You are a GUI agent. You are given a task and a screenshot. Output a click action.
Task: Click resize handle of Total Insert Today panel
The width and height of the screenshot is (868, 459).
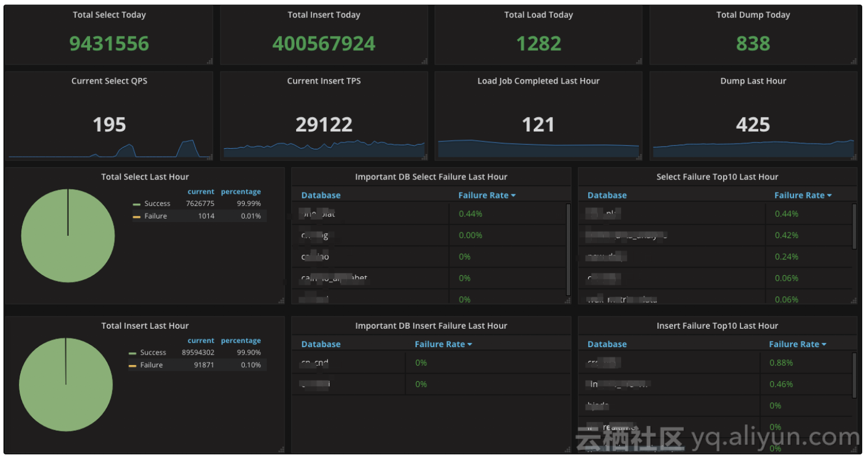424,61
